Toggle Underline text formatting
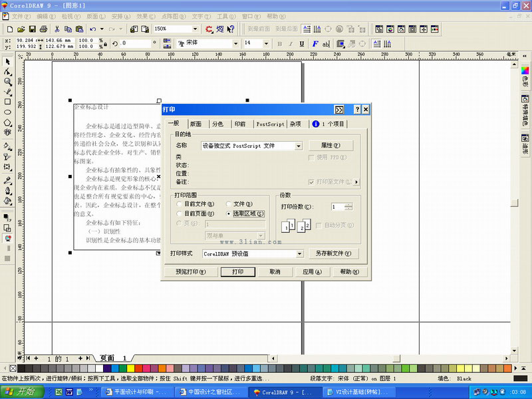532x399 pixels. click(x=302, y=44)
